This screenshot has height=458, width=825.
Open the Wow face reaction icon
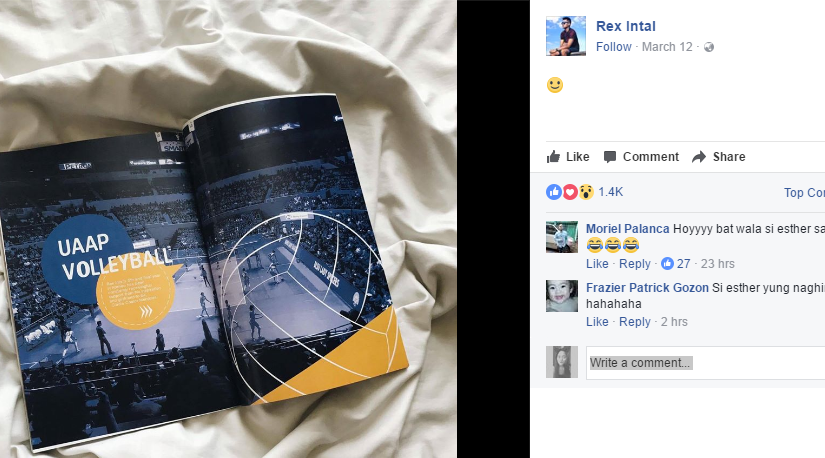586,192
